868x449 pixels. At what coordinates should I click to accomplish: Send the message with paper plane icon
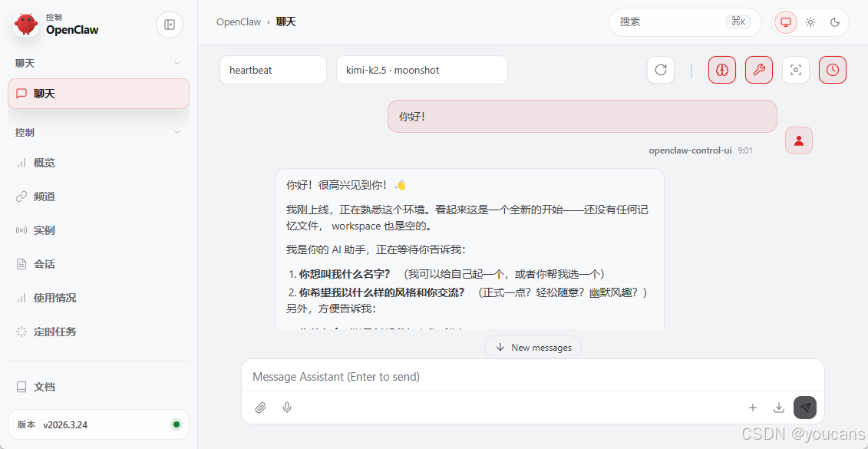click(x=805, y=408)
